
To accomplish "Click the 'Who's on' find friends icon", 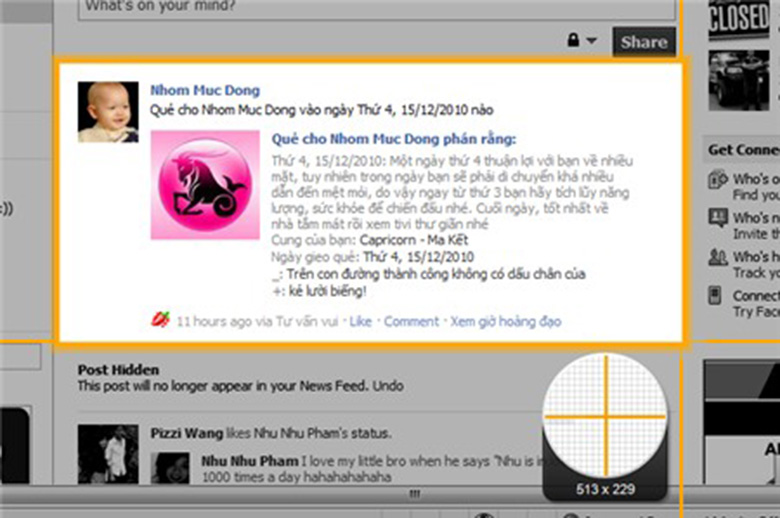I will click(x=717, y=180).
